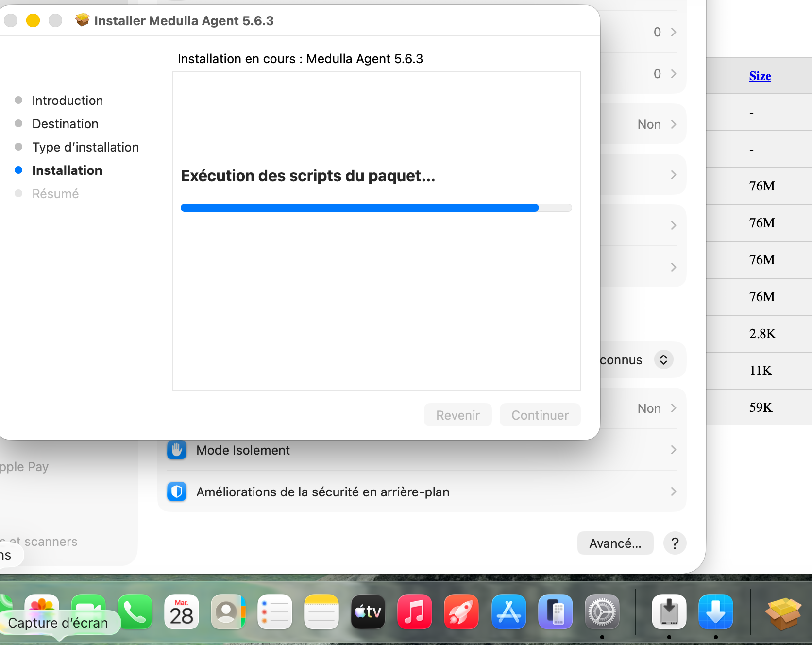This screenshot has width=812, height=645.
Task: Launch the red rocket app in Dock
Action: tap(461, 612)
